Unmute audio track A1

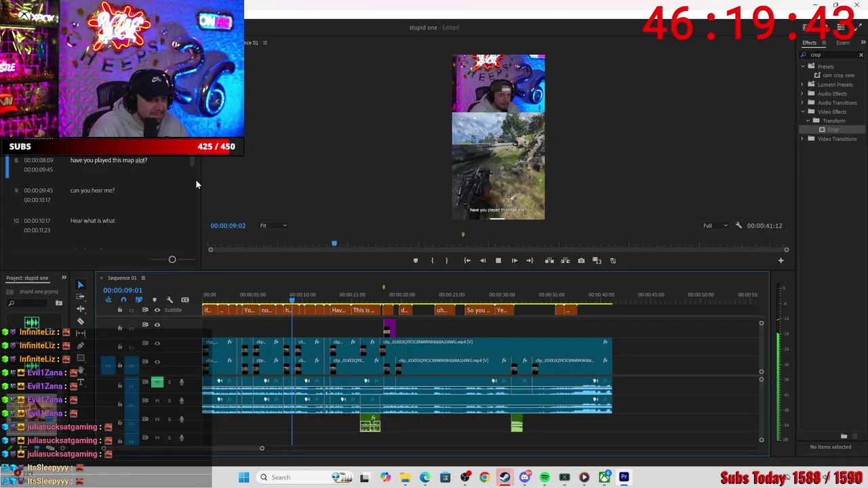click(157, 382)
